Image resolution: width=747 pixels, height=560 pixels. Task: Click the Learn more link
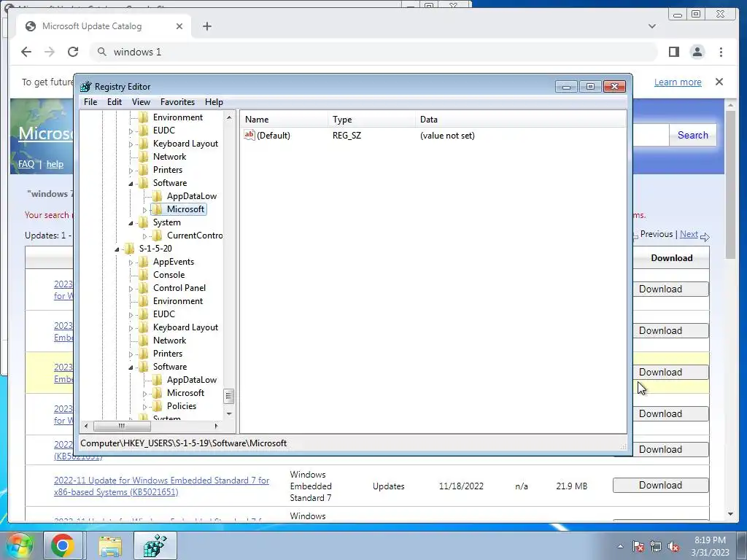[678, 82]
